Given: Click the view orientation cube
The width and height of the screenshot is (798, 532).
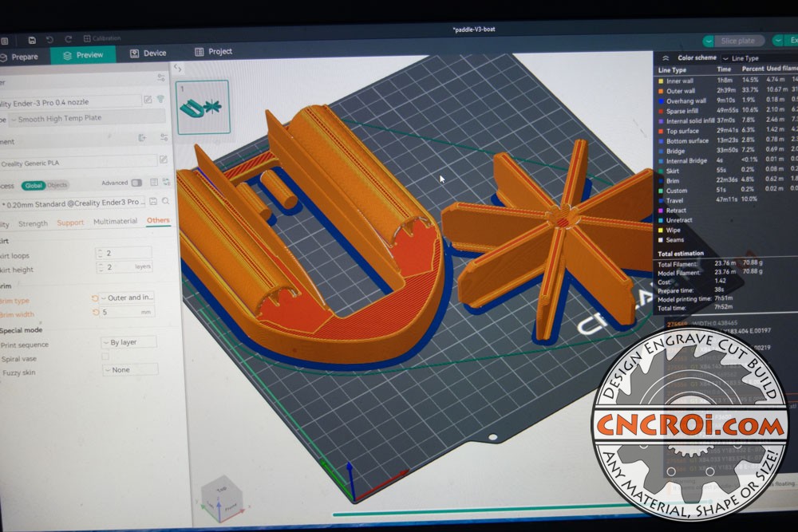Looking at the screenshot, I should pos(222,499).
